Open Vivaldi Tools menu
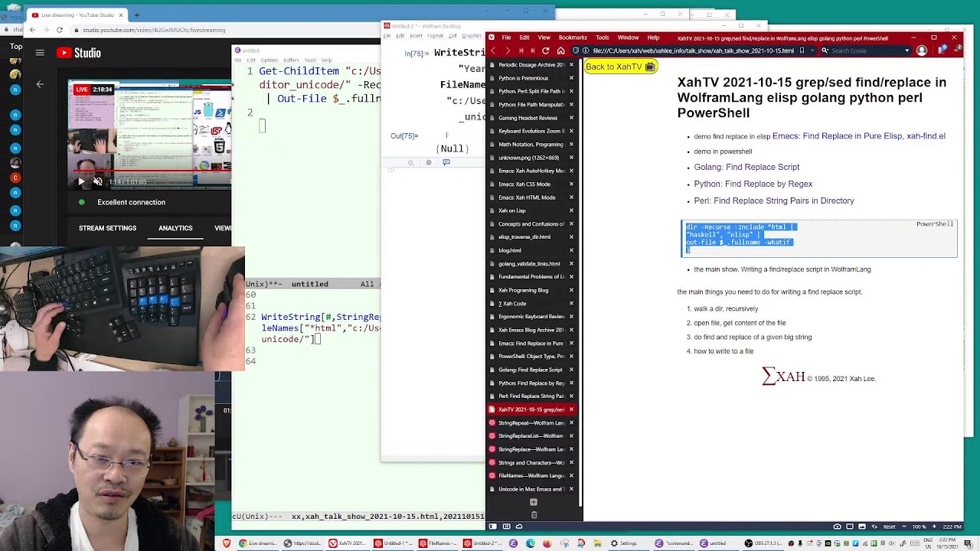 click(x=603, y=37)
